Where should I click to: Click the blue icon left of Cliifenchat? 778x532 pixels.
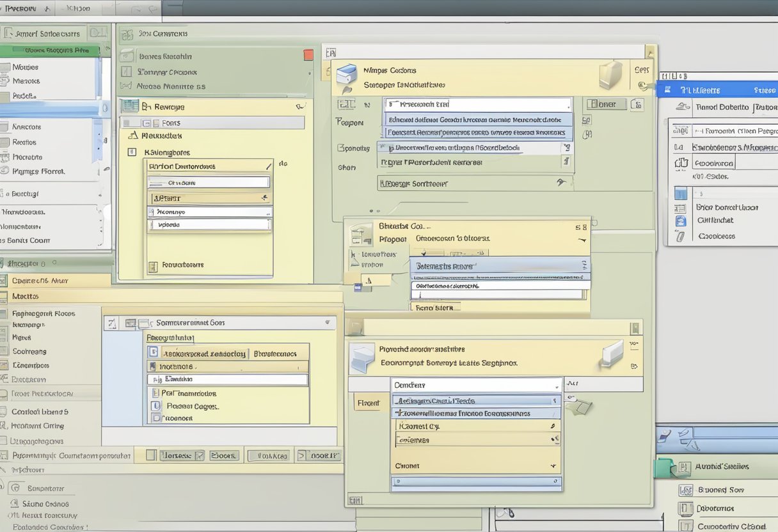(681, 221)
